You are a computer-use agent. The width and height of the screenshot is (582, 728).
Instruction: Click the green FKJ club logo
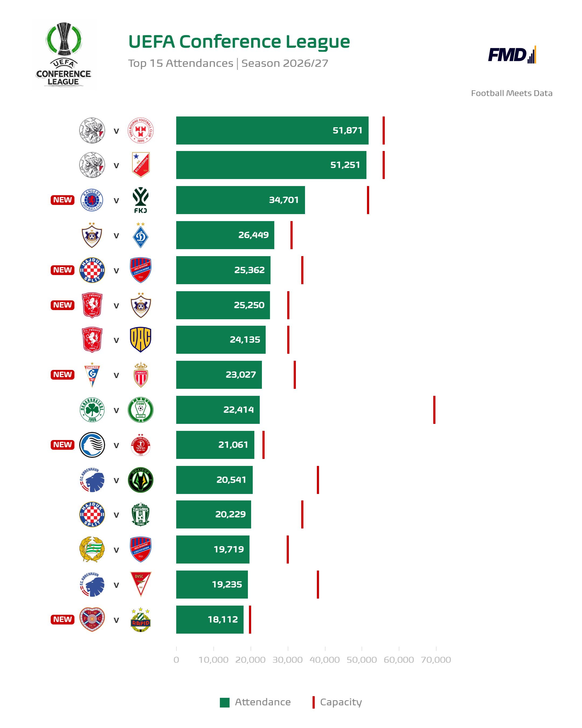tap(141, 200)
